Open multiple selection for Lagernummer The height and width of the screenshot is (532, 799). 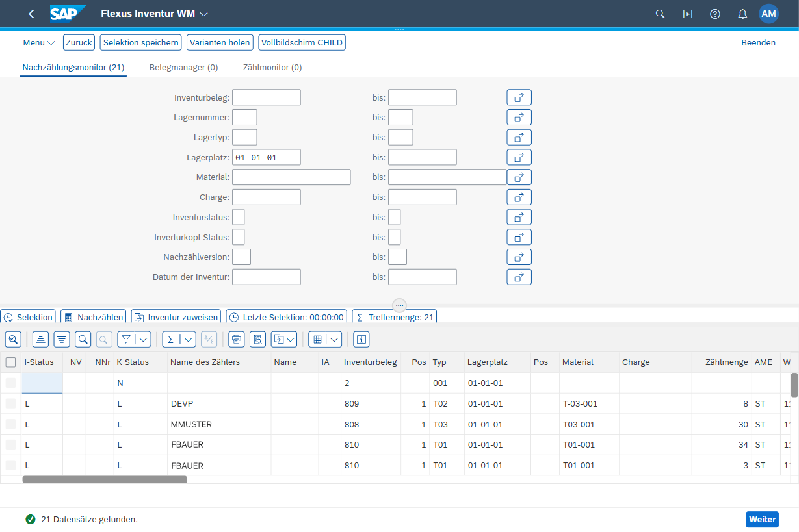[519, 118]
